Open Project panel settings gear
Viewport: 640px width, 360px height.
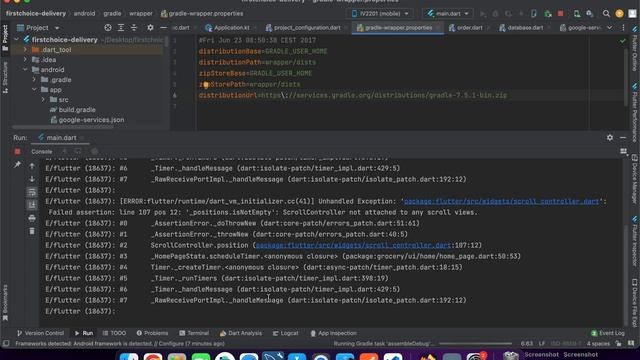pos(150,28)
